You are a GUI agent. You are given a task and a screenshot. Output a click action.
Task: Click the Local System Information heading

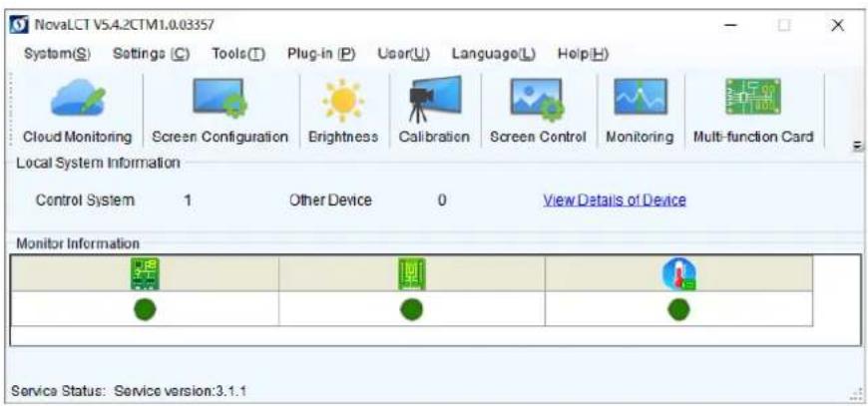[x=98, y=164]
